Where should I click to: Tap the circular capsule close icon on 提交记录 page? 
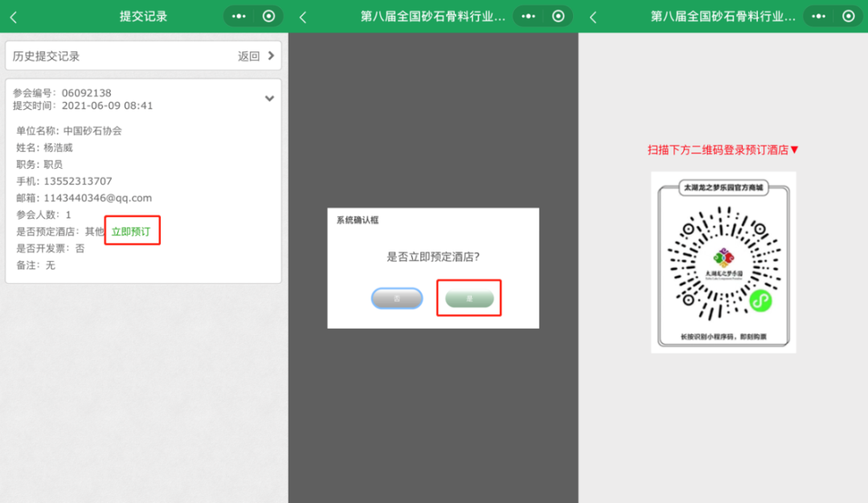click(268, 15)
